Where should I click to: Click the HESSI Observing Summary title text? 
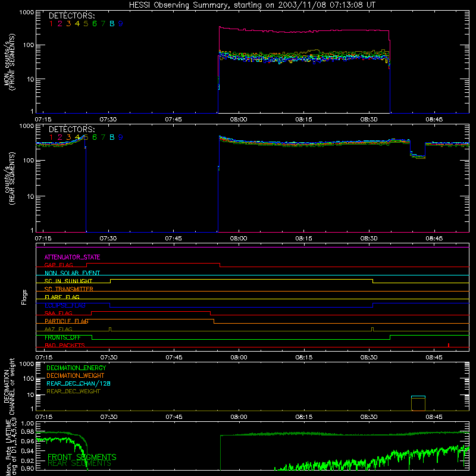tap(252, 5)
